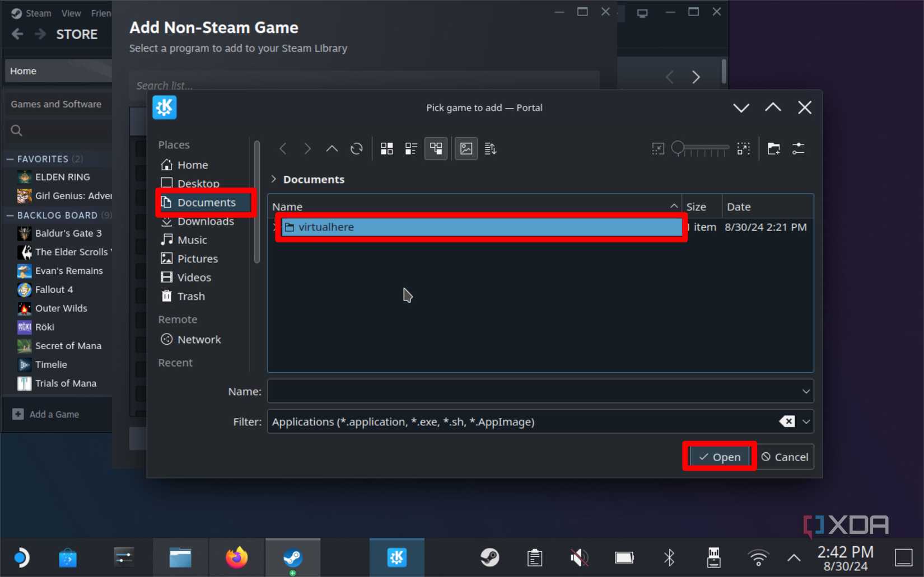
Task: Toggle the image preview panel
Action: tap(466, 148)
